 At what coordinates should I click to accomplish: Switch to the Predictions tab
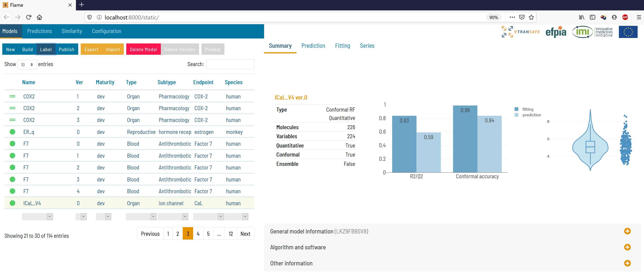click(39, 31)
